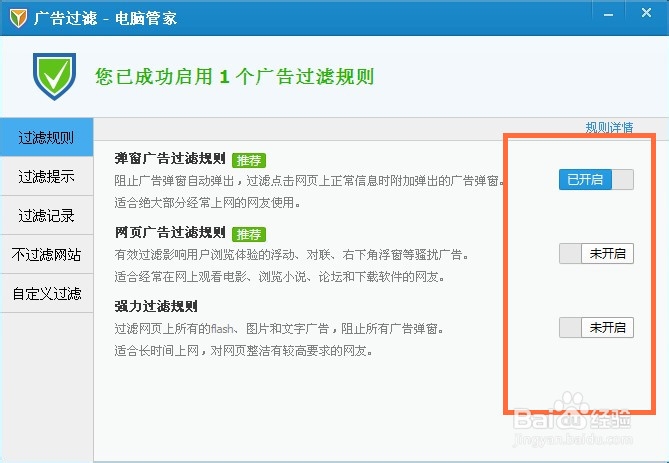Click description starting 有效过滤影响用户浏览体验
Image resolution: width=669 pixels, height=463 pixels.
292,255
